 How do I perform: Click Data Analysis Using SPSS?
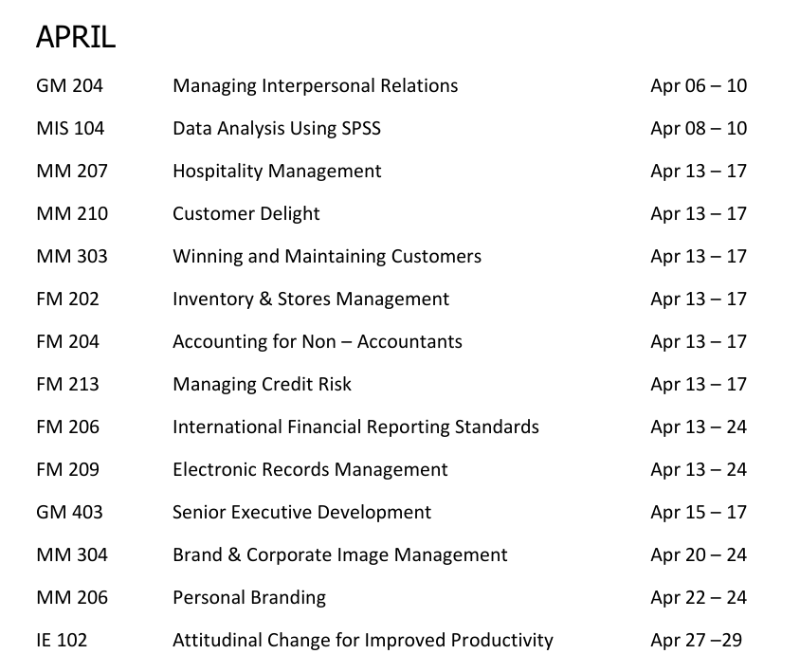coord(276,128)
